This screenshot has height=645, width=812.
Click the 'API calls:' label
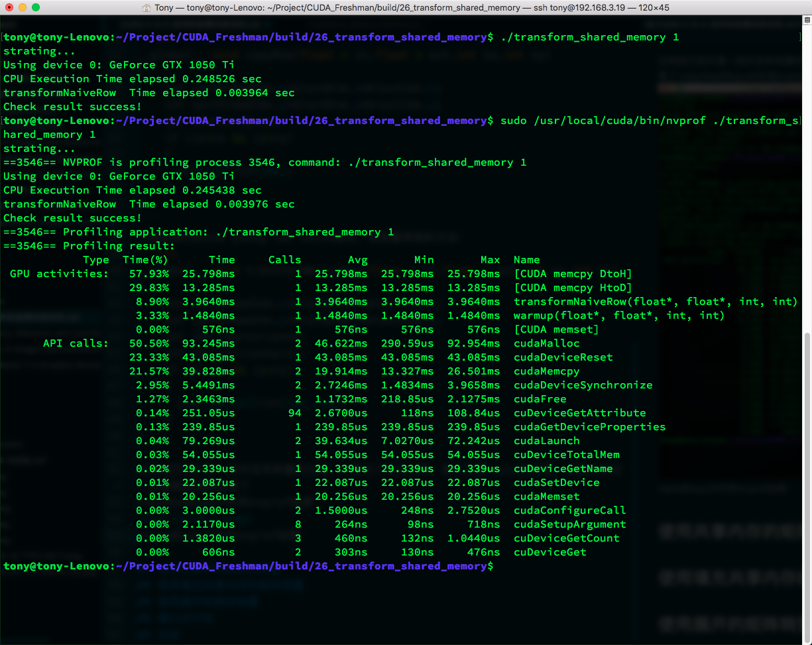76,343
